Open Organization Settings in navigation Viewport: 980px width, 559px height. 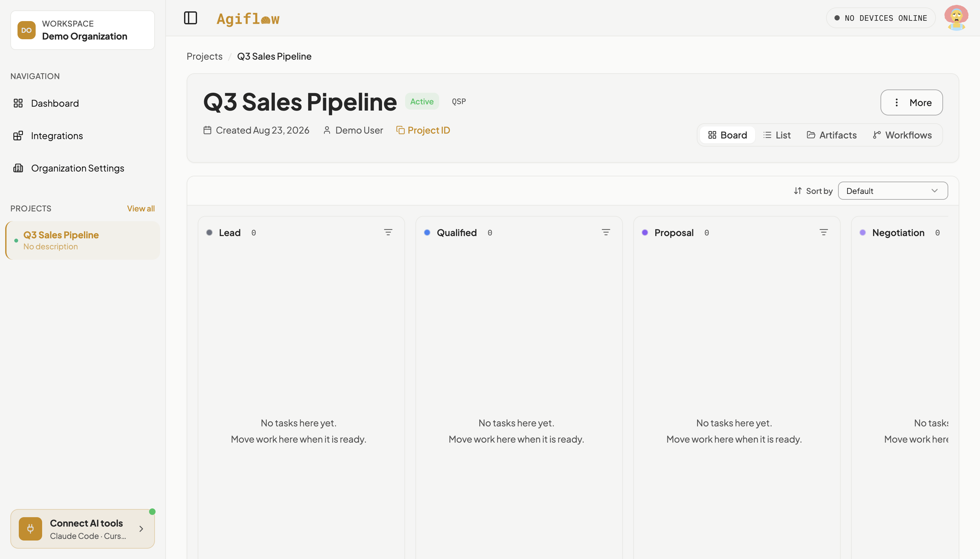[x=83, y=168]
